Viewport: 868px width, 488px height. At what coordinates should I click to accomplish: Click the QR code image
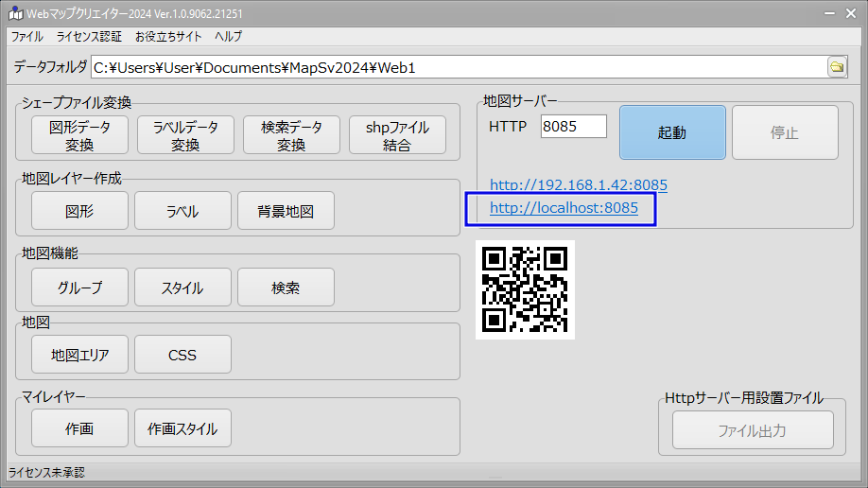525,289
